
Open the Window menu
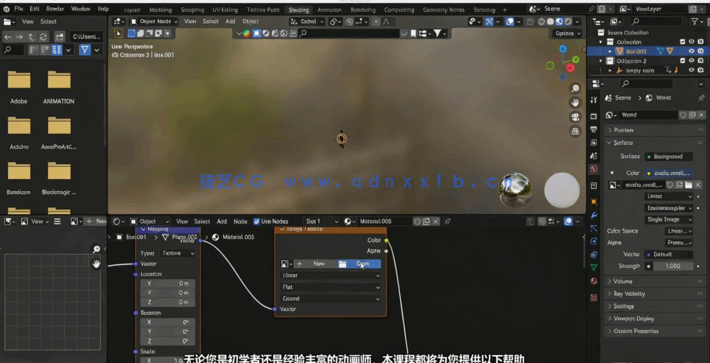[81, 9]
